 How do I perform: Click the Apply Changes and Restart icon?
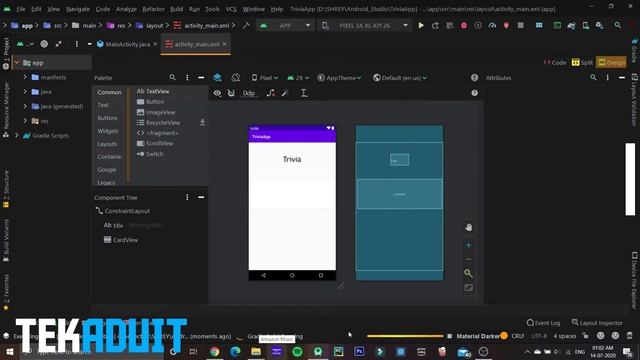[435, 25]
